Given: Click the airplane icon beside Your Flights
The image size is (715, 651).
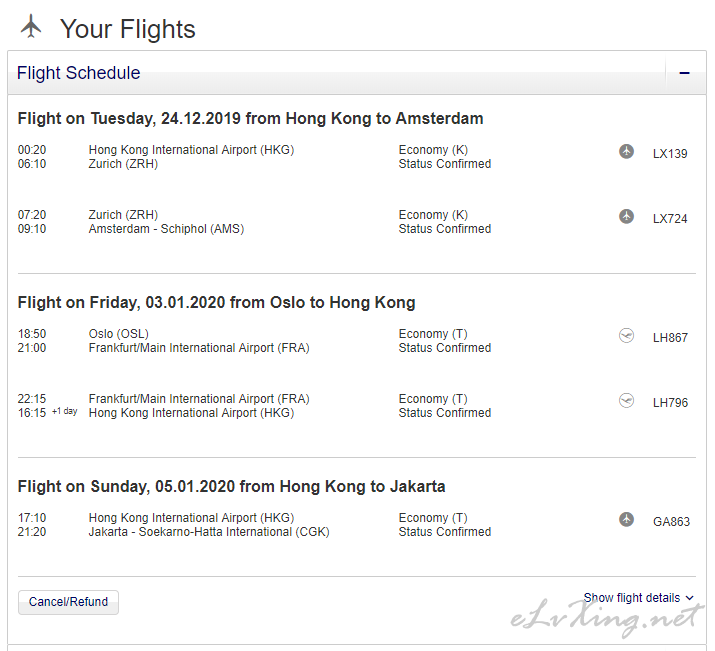Looking at the screenshot, I should click(x=31, y=26).
